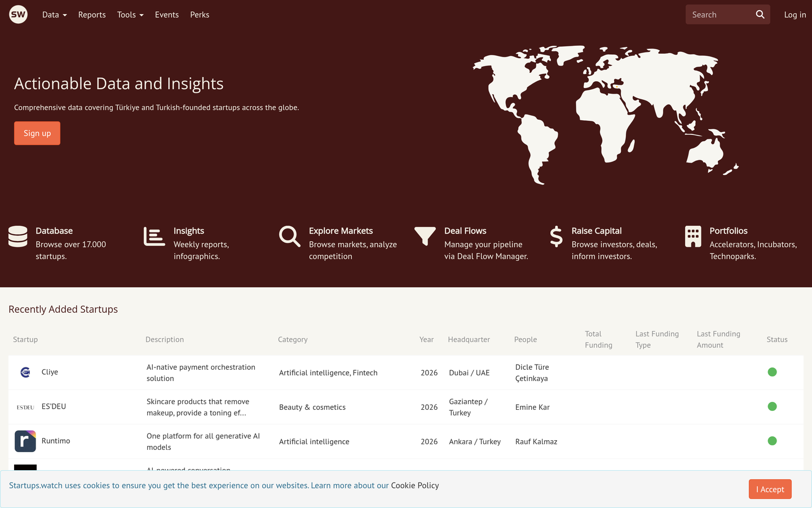Click the Startup column header
This screenshot has width=812, height=508.
coord(25,339)
